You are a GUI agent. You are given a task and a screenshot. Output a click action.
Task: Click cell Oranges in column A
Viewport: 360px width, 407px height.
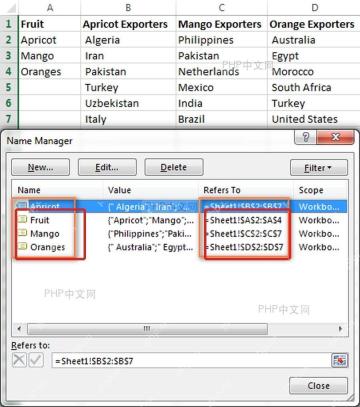[x=49, y=71]
